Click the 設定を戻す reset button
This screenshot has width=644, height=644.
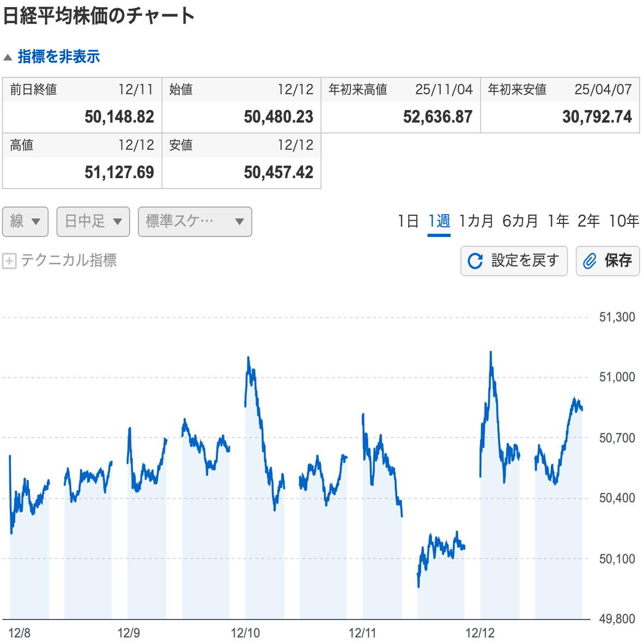pyautogui.click(x=514, y=261)
